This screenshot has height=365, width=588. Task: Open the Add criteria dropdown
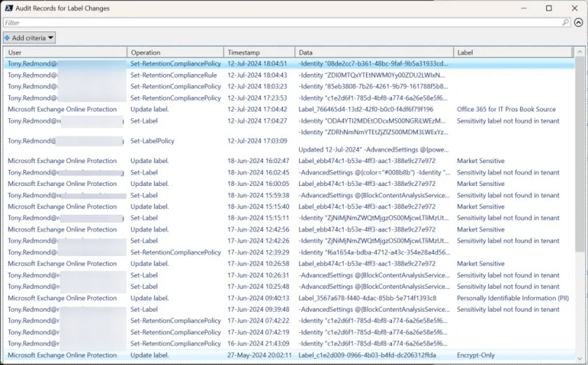point(29,38)
